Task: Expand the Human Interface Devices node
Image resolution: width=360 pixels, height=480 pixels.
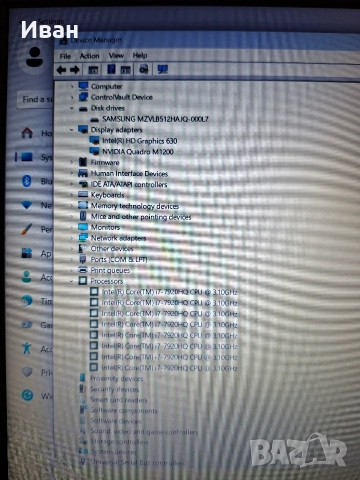Action: point(72,173)
